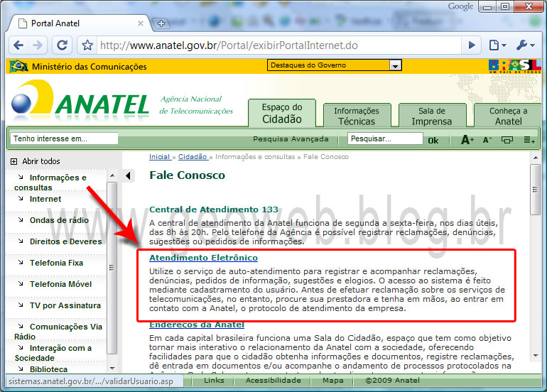Click the Fale Conosco heading
The height and width of the screenshot is (392, 547).
tap(187, 175)
